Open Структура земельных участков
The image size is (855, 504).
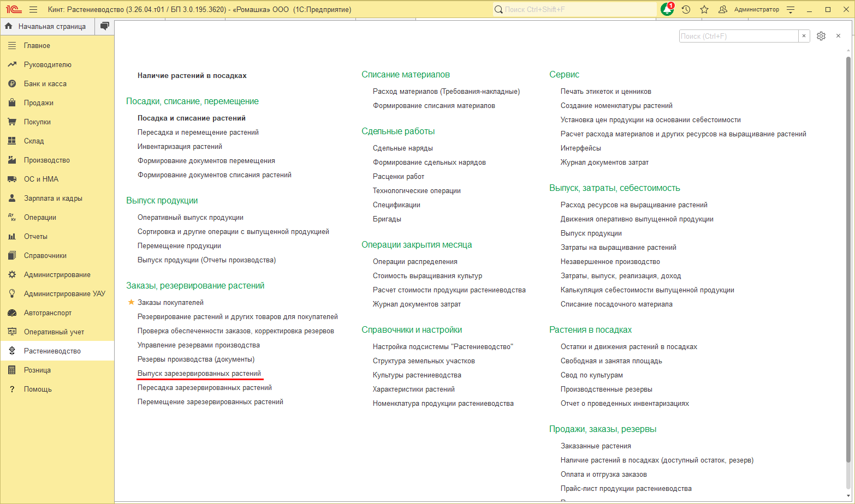(424, 361)
